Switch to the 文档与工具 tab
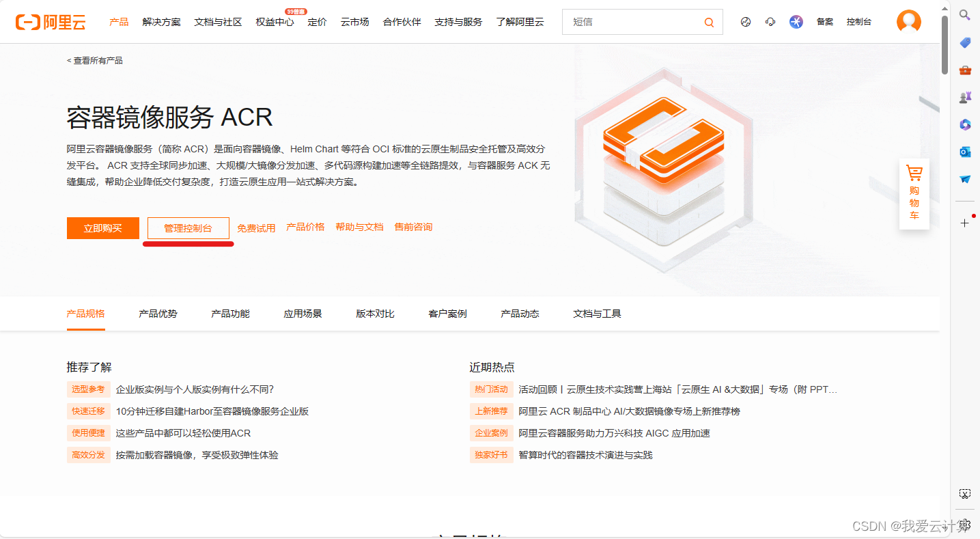Viewport: 980px width, 539px height. [597, 314]
